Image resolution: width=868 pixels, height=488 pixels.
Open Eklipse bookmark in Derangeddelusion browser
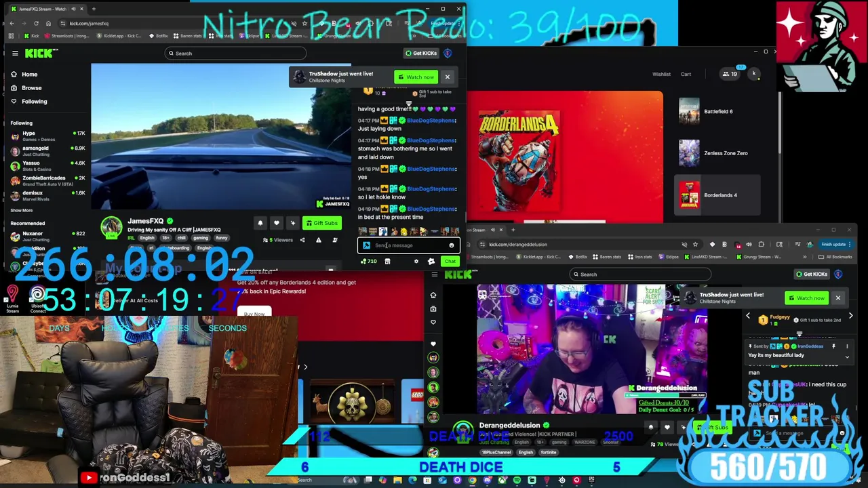[x=670, y=257]
